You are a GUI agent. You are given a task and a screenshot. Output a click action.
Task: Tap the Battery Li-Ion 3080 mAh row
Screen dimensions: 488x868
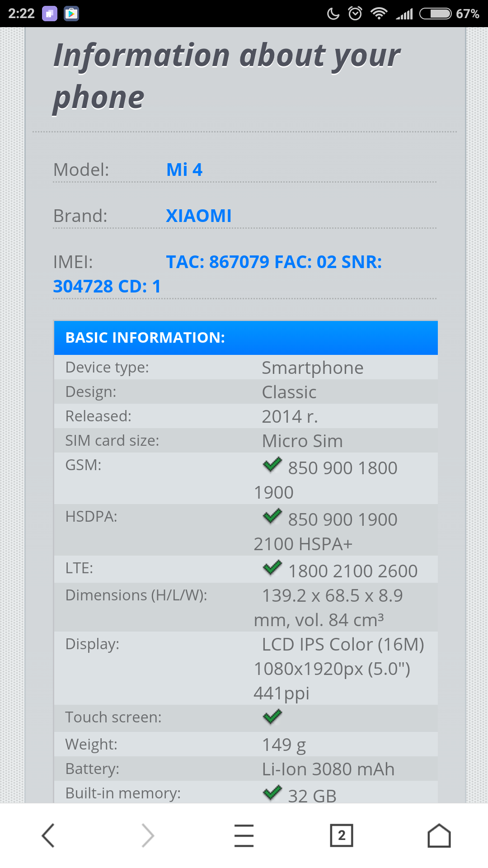pyautogui.click(x=246, y=769)
